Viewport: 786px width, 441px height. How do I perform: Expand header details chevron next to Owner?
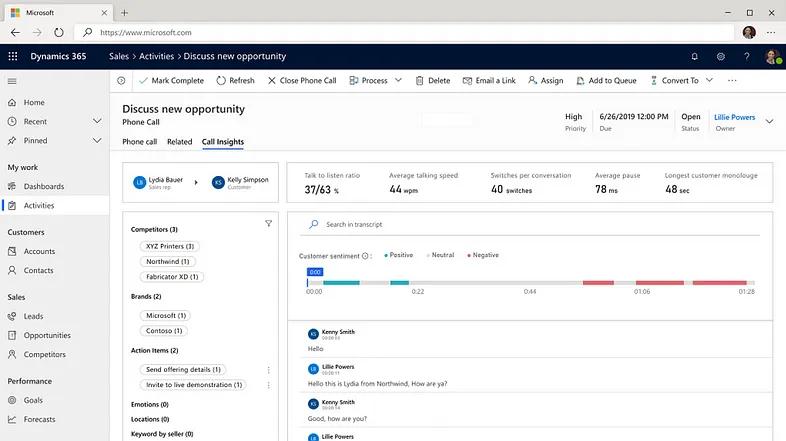(769, 121)
